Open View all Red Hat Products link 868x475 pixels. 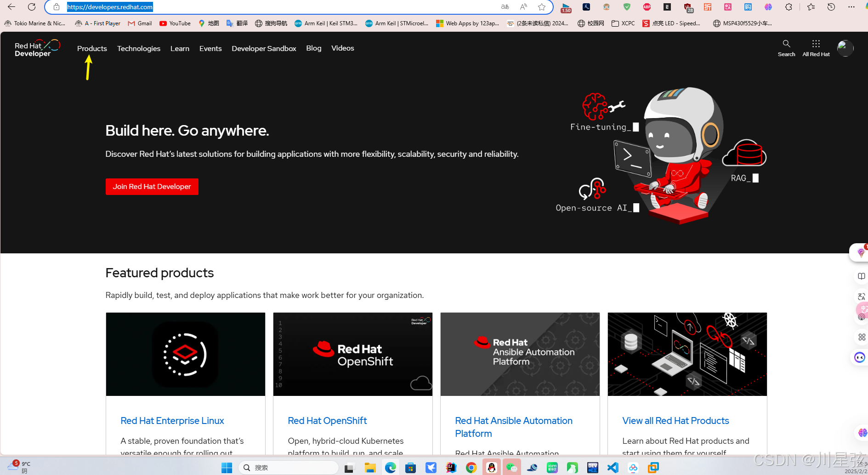pos(675,421)
